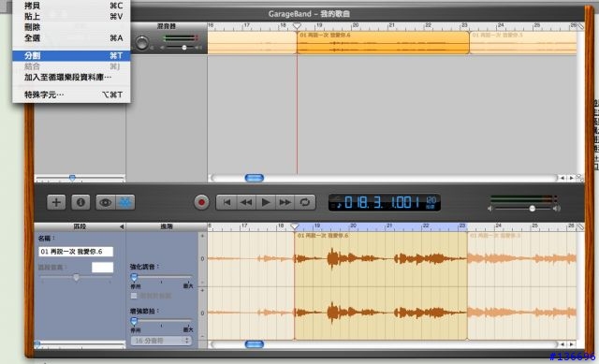599x364 pixels.
Task: Click the timeline scroll-right arrow
Action: click(x=572, y=178)
